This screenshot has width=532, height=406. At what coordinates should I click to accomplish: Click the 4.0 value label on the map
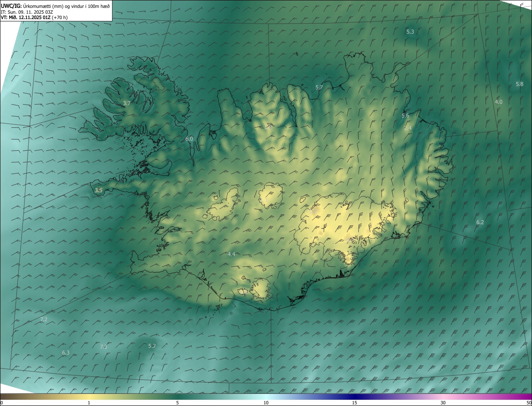[499, 102]
